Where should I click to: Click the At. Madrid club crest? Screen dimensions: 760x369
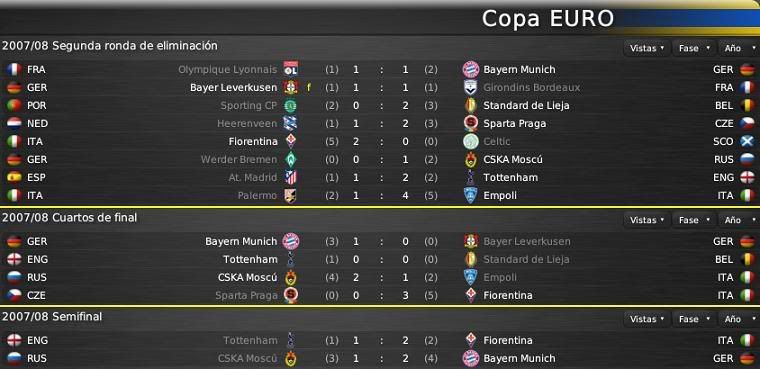(x=290, y=177)
